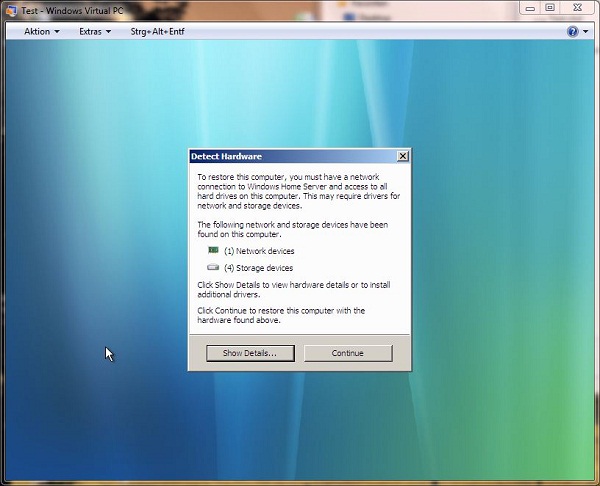The width and height of the screenshot is (600, 486).
Task: Select the "(1) Network devices" text
Action: 259,251
